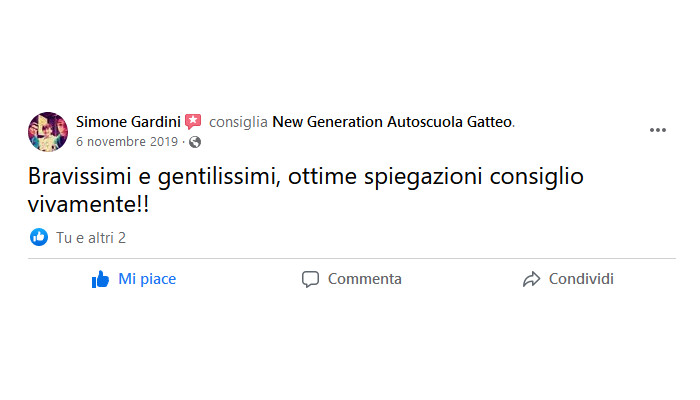Click the word "vivamente!!" in the review
Image resolution: width=700 pixels, height=400 pixels.
pos(88,205)
